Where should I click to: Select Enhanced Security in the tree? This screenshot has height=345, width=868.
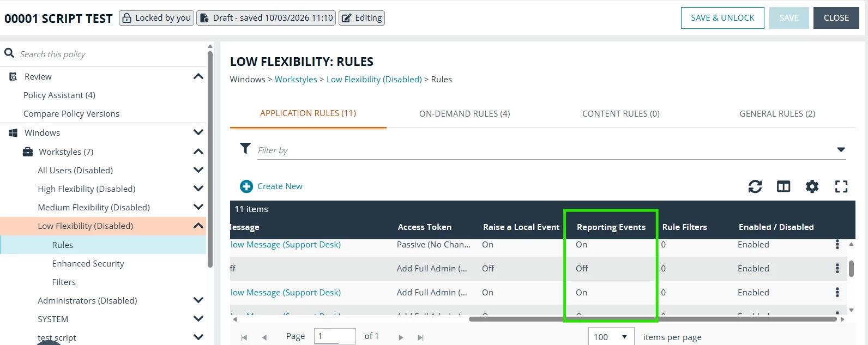pos(88,263)
